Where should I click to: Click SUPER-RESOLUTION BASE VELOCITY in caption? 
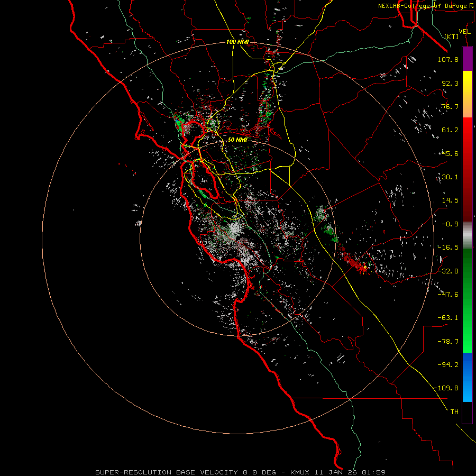[x=167, y=472]
